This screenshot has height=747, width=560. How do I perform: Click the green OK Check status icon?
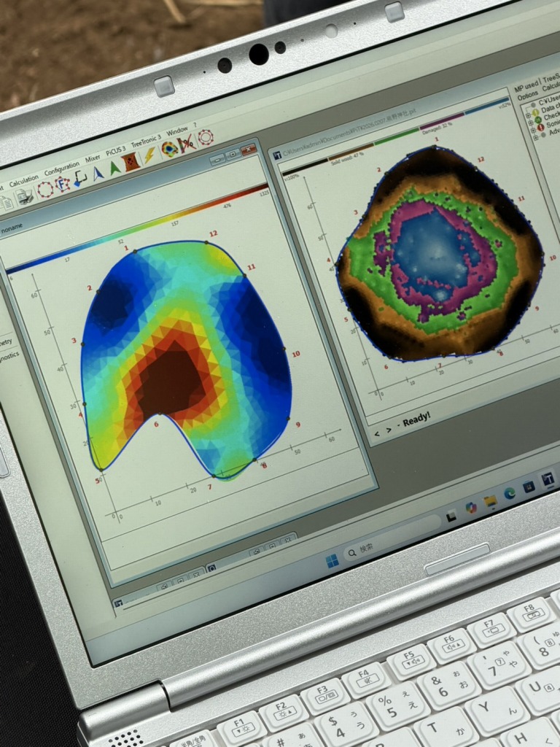click(538, 120)
